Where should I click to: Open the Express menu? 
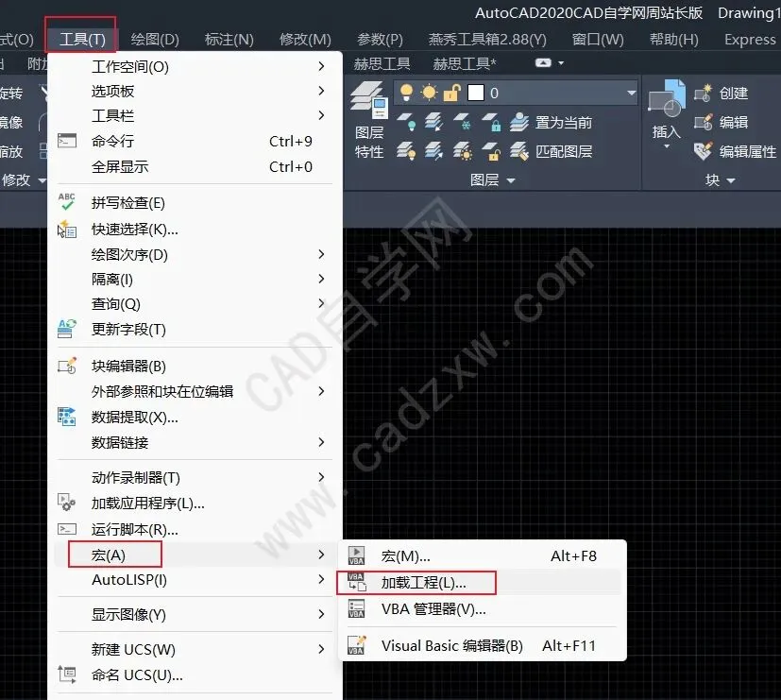point(750,39)
